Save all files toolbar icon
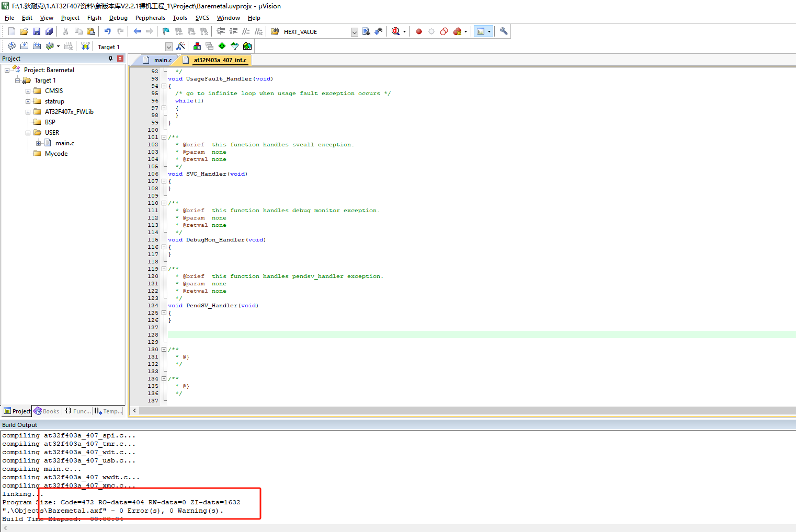This screenshot has height=532, width=796. 49,31
